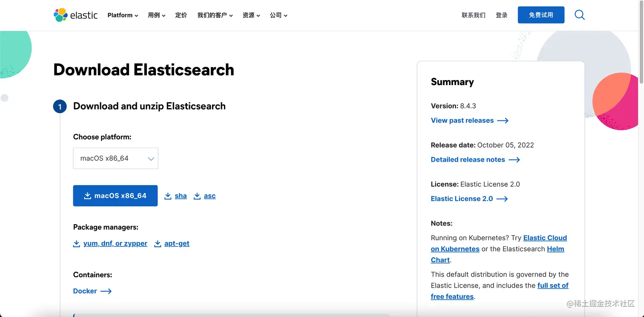Viewport: 644px width, 317px height.
Task: Open the Choose platform dropdown
Action: (x=116, y=158)
